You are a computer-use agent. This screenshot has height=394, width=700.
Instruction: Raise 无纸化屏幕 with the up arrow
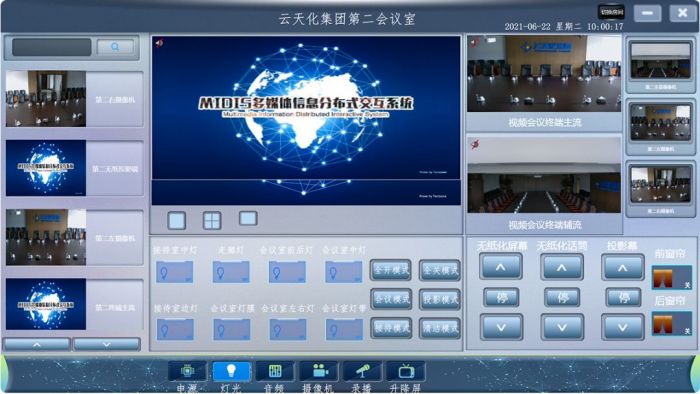pyautogui.click(x=501, y=267)
